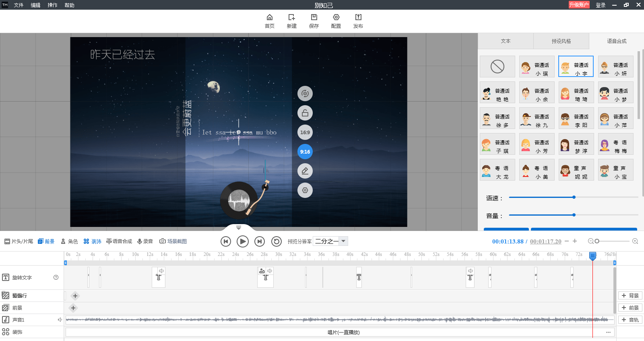Image resolution: width=644 pixels, height=341 pixels.
Task: Increase duration with plus button
Action: [575, 241]
